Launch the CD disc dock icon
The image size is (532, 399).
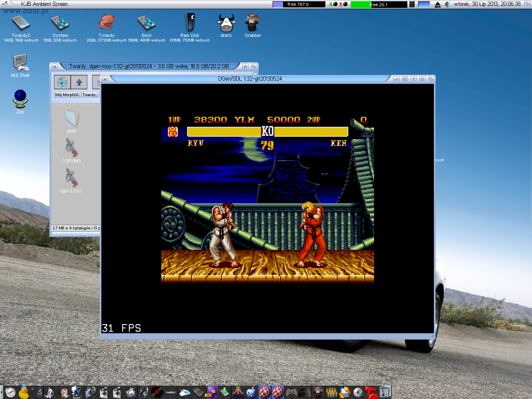(358, 392)
